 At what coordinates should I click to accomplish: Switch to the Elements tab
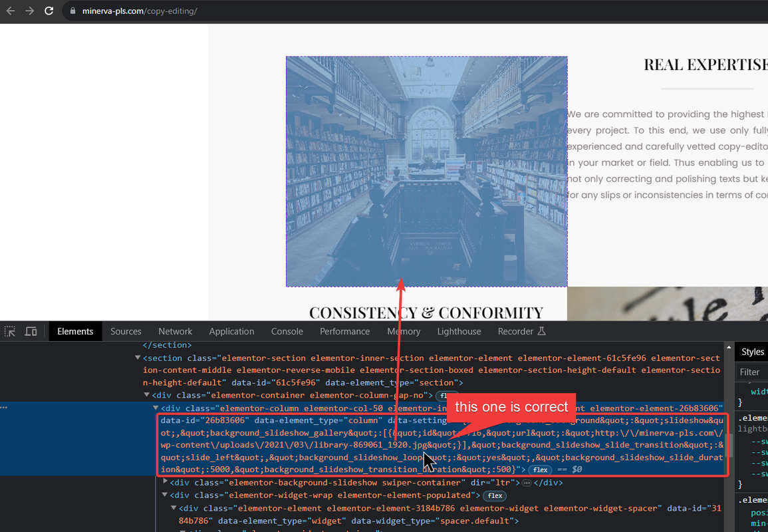pyautogui.click(x=75, y=332)
